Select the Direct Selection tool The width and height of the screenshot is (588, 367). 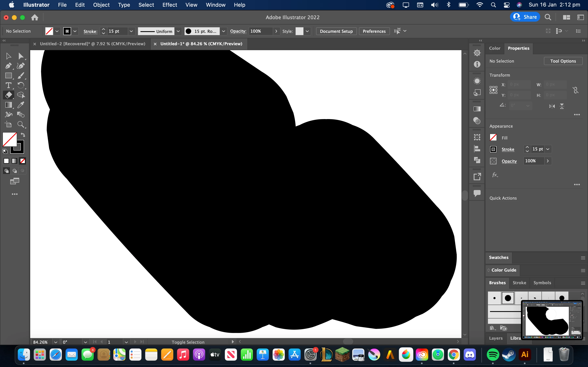coord(21,56)
